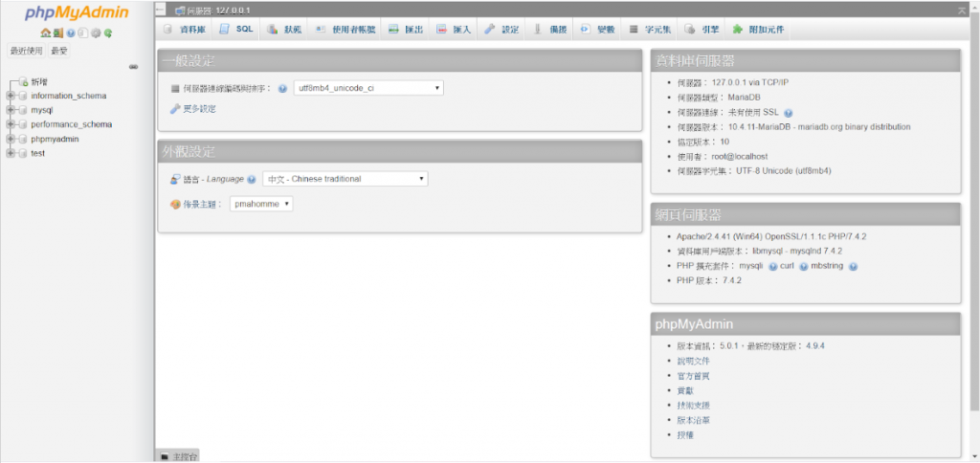
Task: Open the 使用者帳號 tab
Action: click(345, 30)
